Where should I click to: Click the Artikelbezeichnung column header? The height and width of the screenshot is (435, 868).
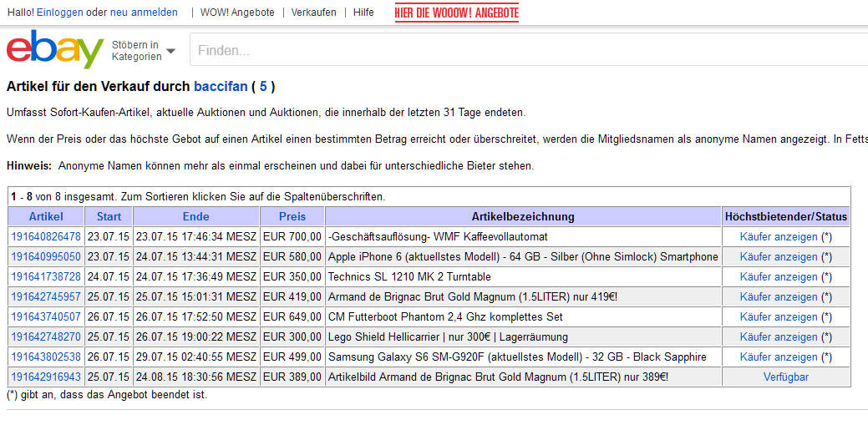coord(523,216)
